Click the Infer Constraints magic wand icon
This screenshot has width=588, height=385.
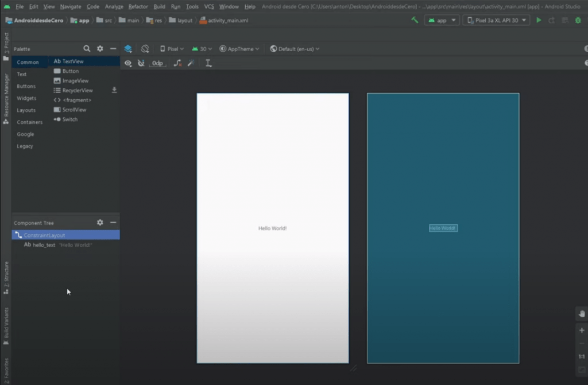(191, 63)
